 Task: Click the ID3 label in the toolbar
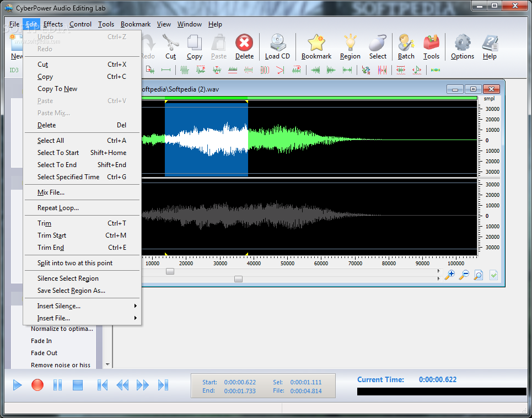point(14,70)
